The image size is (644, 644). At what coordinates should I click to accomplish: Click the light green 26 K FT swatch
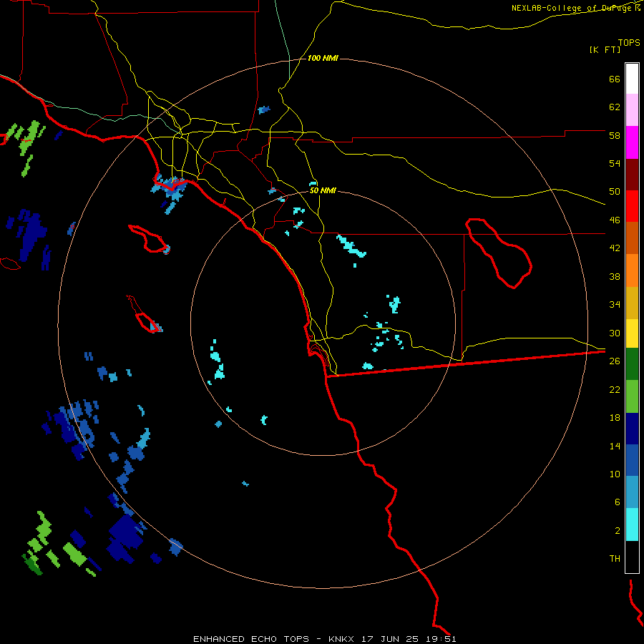(632, 396)
